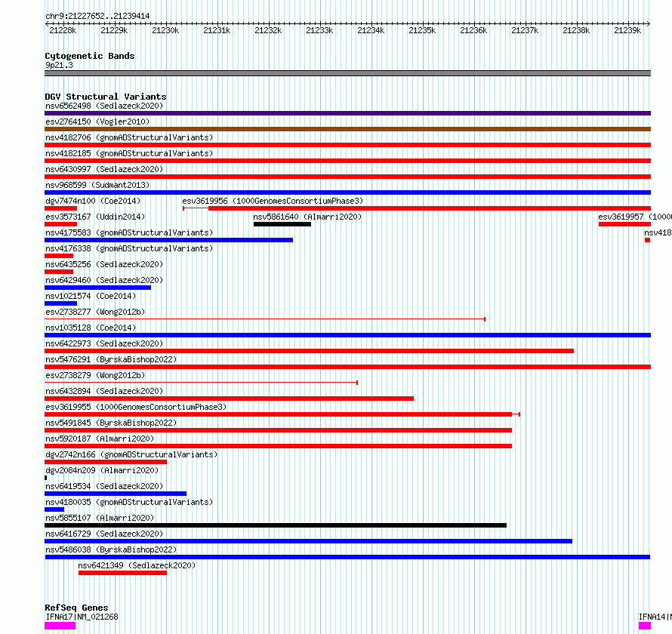Click the brown esv2764150 variant bar
Image resolution: width=672 pixels, height=634 pixels.
point(347,129)
